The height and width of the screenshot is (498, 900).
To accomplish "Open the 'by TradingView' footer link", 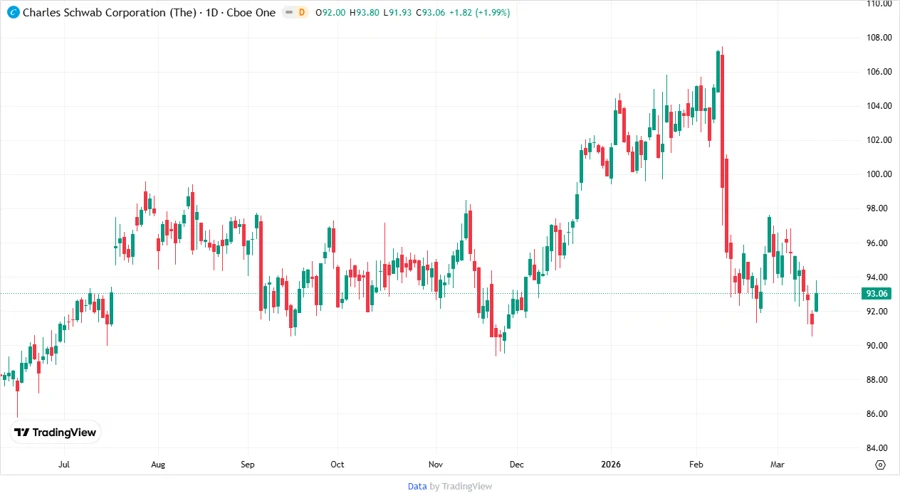I will click(x=461, y=486).
